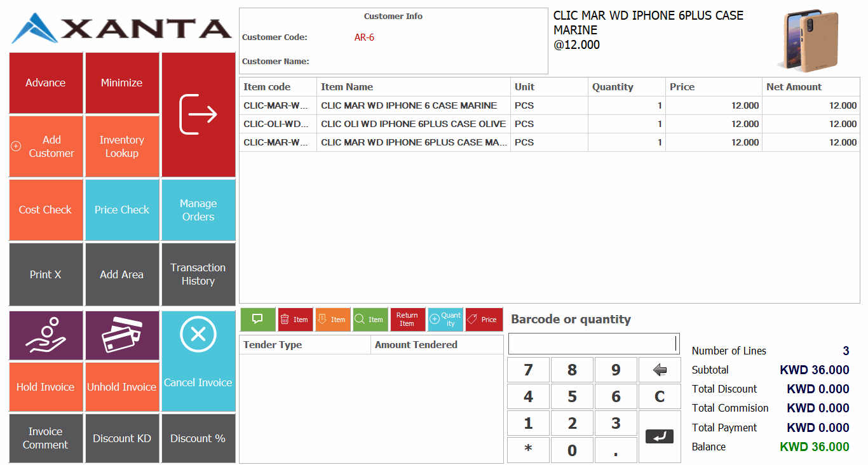Open the cash payment hand-with-coins tile
Viewport: 868px width, 465px height.
coord(46,335)
